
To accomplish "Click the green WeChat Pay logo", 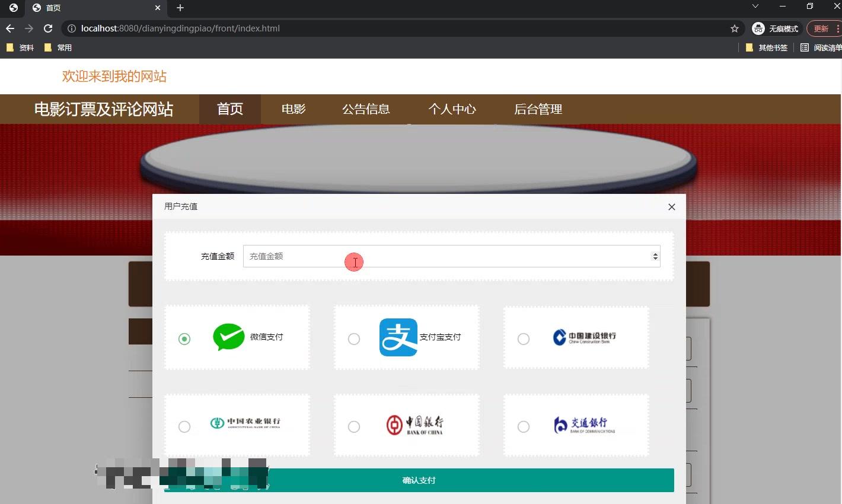I will pos(228,337).
